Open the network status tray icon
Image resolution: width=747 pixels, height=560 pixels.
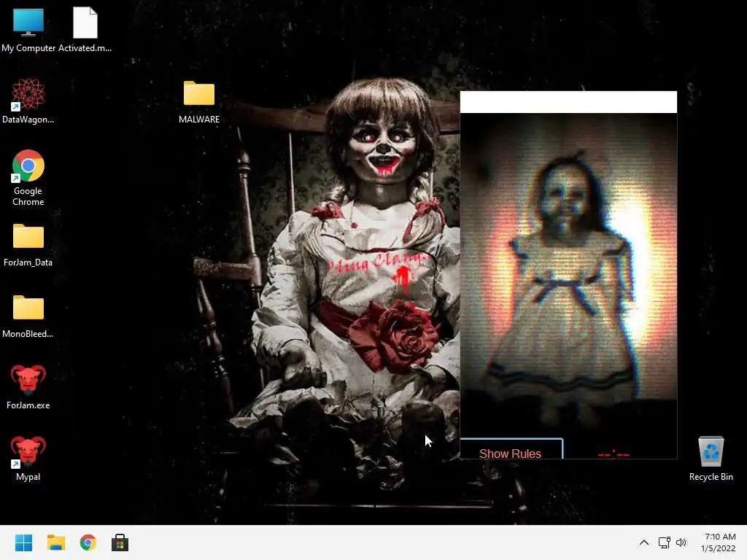[664, 542]
